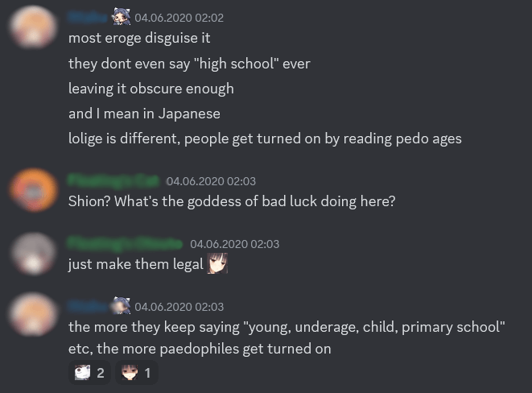This screenshot has width=532, height=393.
Task: Click the green username above the Shion question
Action: click(113, 181)
